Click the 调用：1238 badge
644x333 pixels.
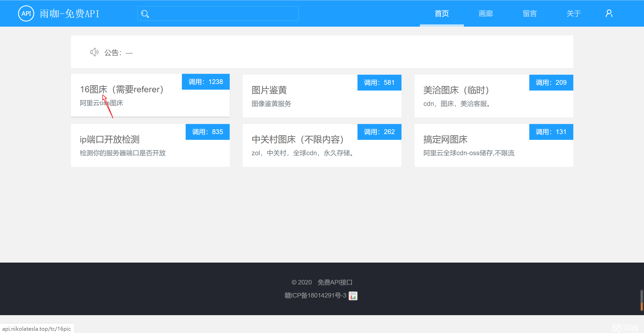point(206,82)
